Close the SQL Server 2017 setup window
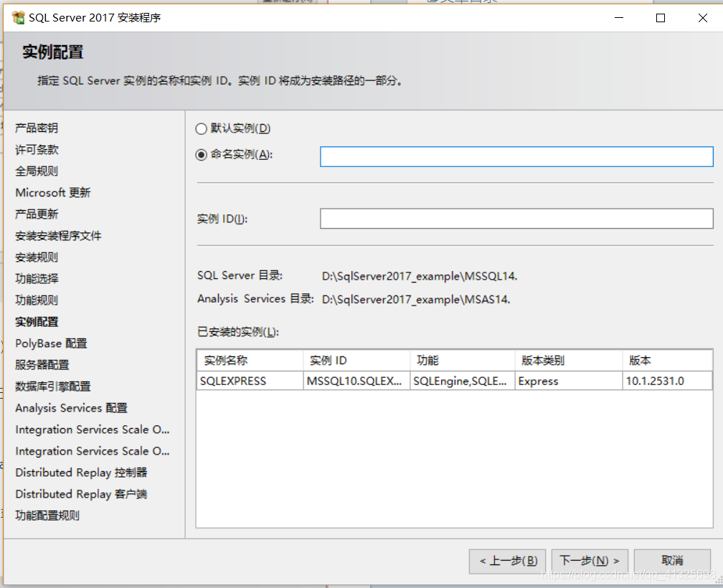The width and height of the screenshot is (723, 588). point(702,18)
